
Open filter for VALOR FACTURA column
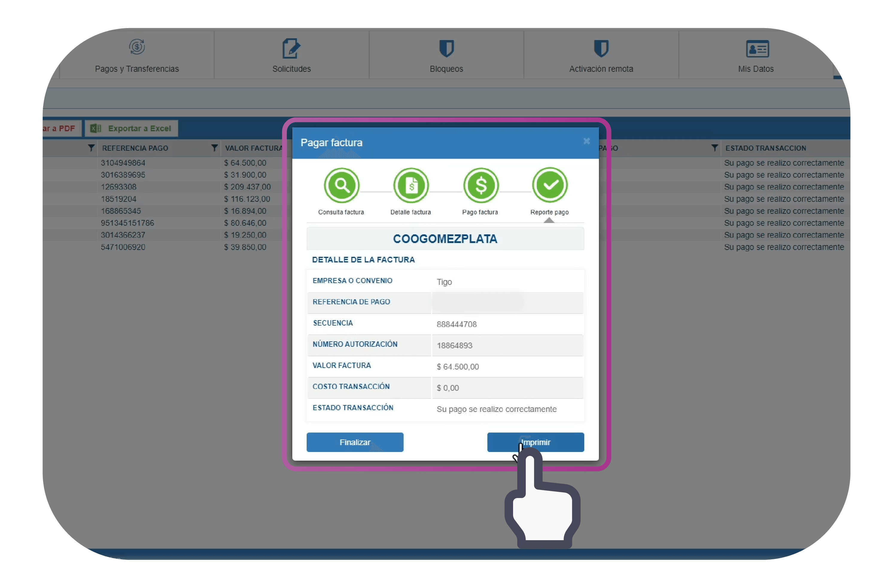(x=214, y=148)
